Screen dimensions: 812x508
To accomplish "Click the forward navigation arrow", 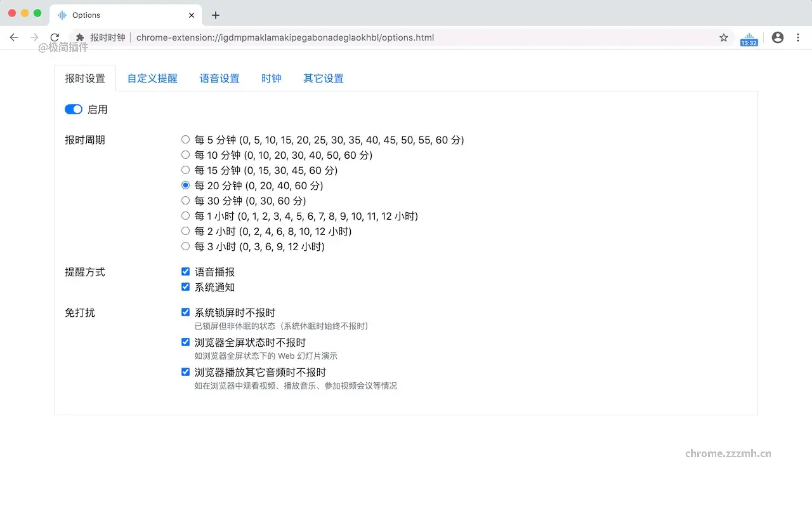I will [34, 37].
